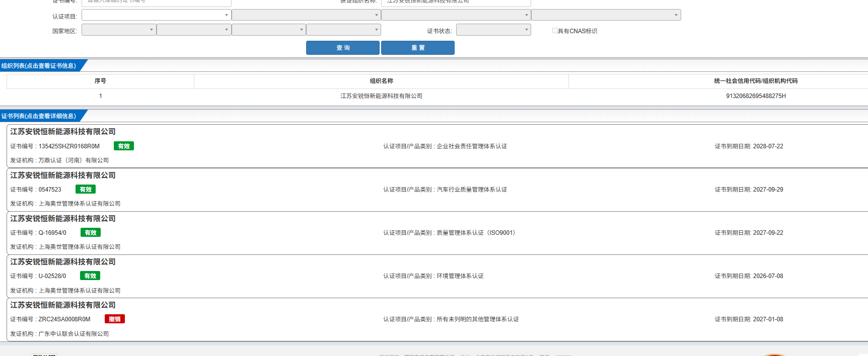The image size is (868, 356).
Task: Open certificate 0547523 details
Action: (50, 190)
